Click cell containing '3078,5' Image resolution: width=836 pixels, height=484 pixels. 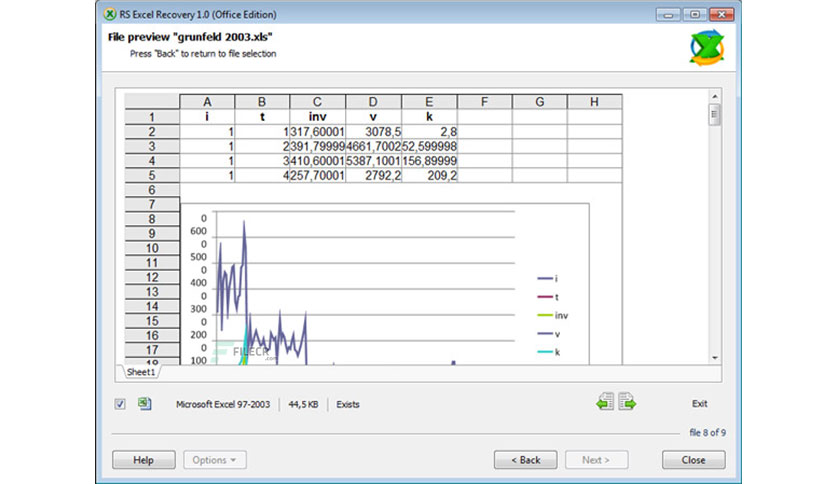(x=373, y=132)
